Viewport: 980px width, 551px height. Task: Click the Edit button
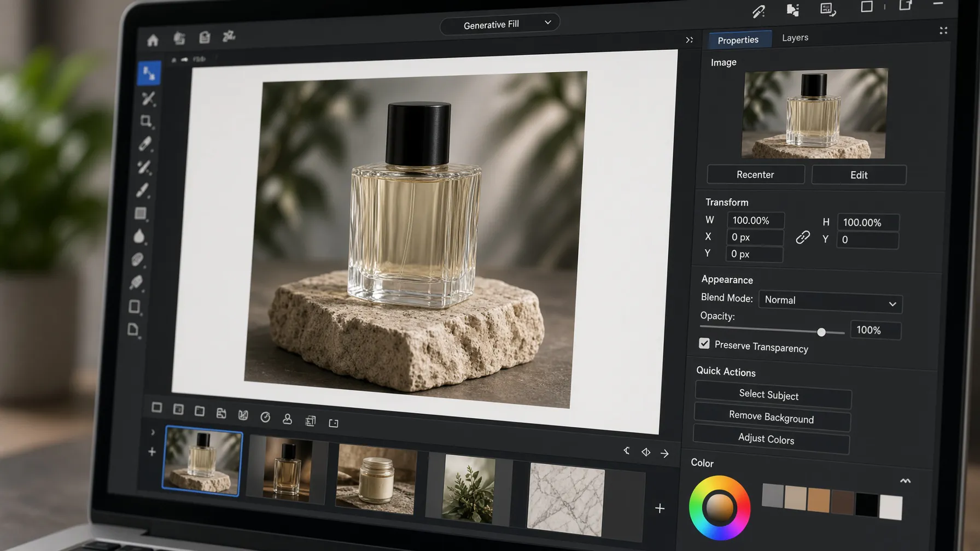859,175
